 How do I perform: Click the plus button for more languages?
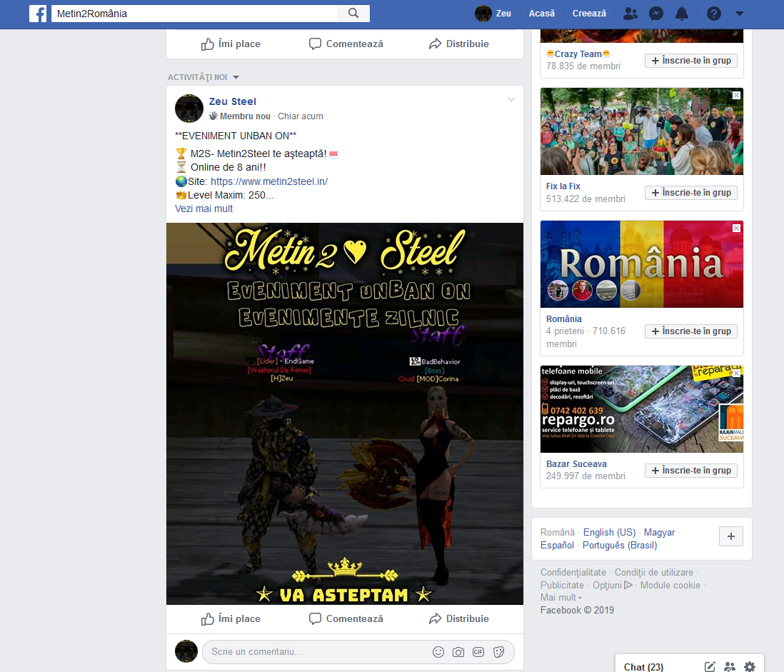[731, 536]
